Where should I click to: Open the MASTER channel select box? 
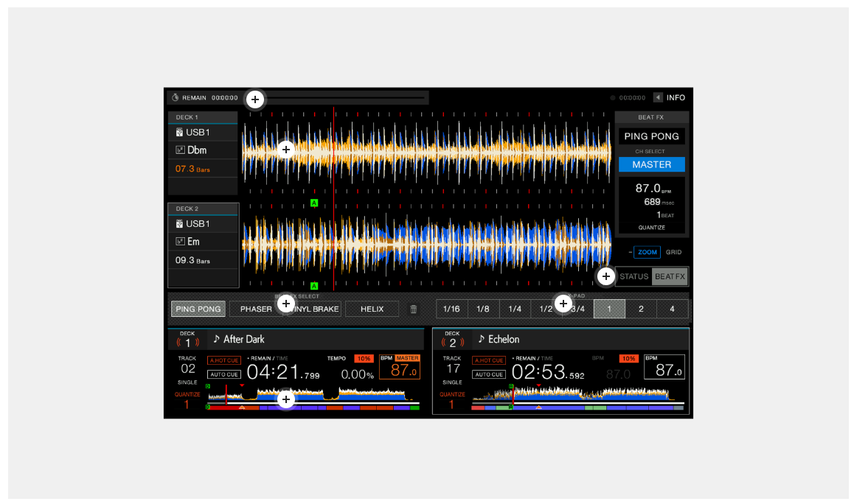point(652,165)
